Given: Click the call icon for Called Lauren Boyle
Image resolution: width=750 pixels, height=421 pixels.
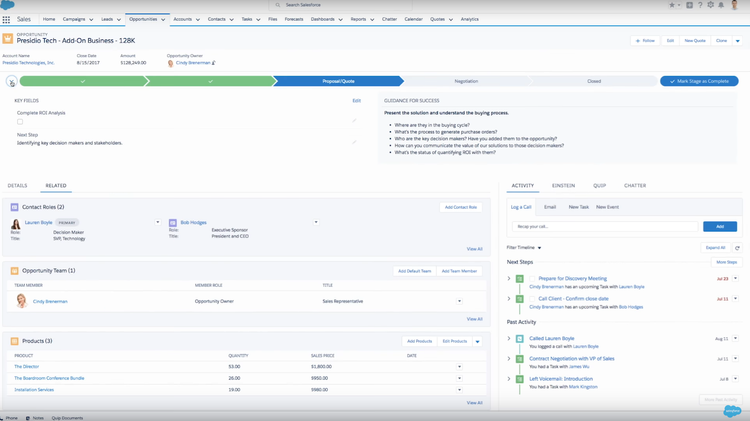Looking at the screenshot, I should 519,339.
